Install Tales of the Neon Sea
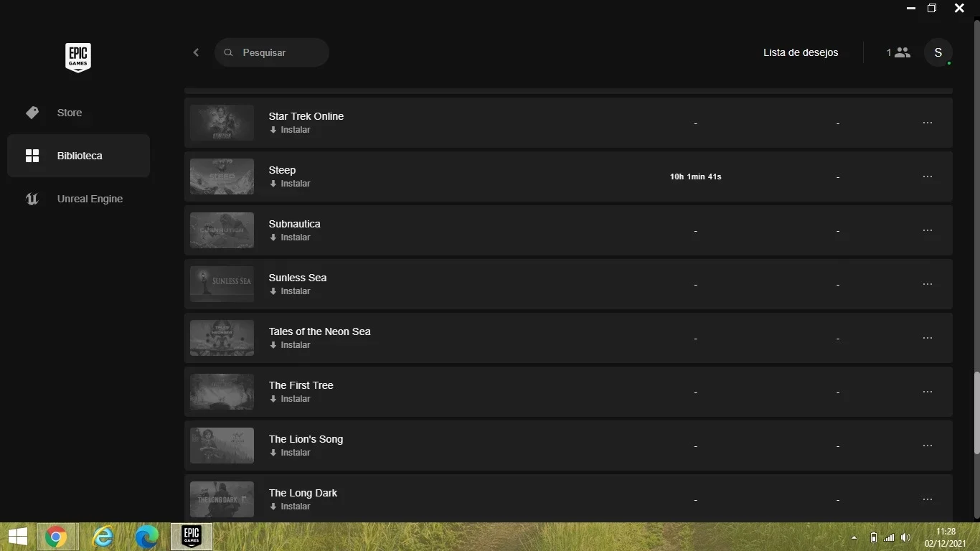This screenshot has width=980, height=551. click(x=290, y=345)
